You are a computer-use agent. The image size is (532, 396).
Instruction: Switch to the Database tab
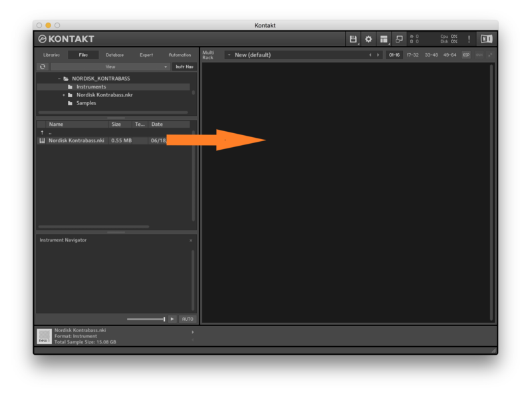(x=114, y=55)
